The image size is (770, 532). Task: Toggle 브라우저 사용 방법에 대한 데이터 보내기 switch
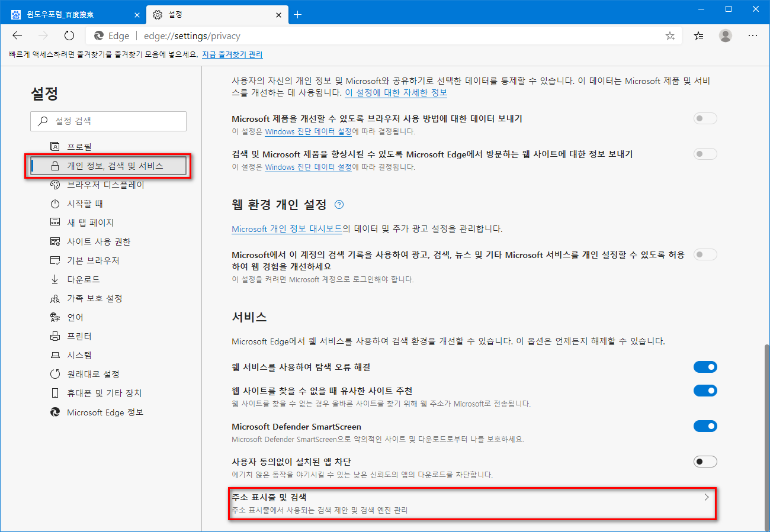[705, 118]
